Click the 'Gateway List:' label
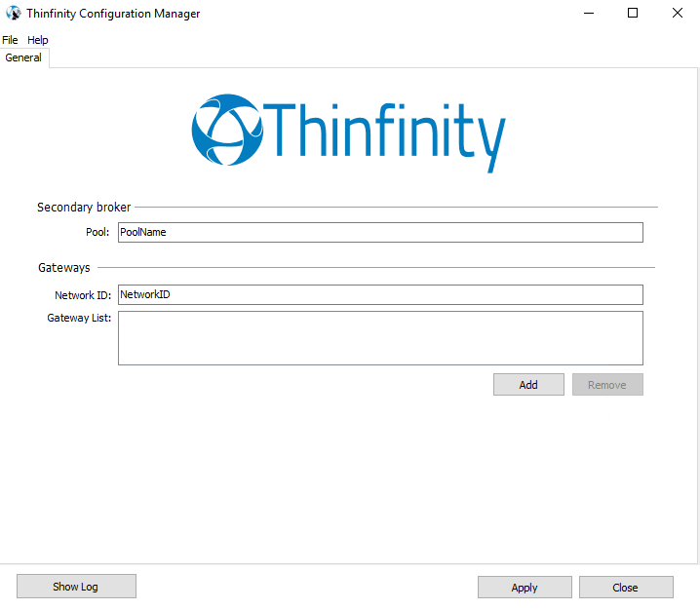This screenshot has width=700, height=610. pos(79,318)
